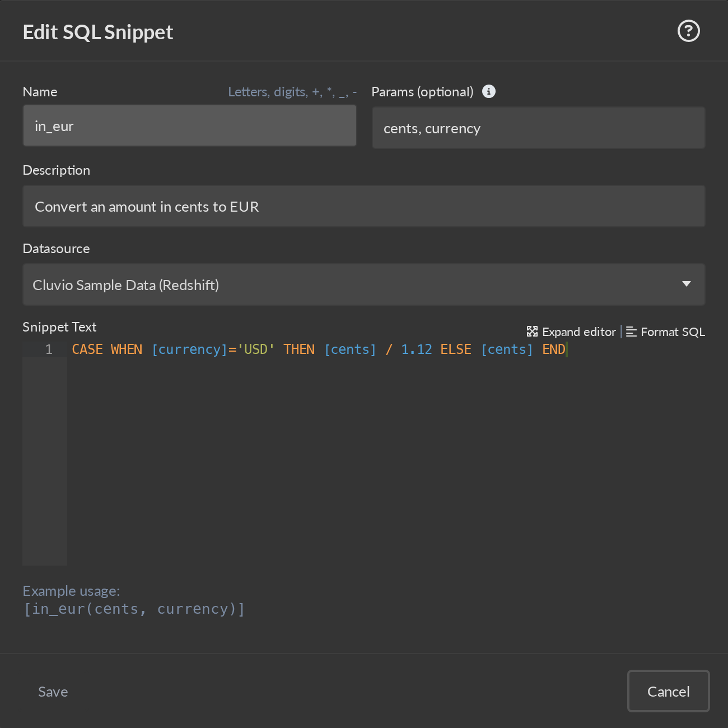Select the Cluvio Sample Data (Redshift) combo box
The image size is (728, 728).
tap(363, 284)
